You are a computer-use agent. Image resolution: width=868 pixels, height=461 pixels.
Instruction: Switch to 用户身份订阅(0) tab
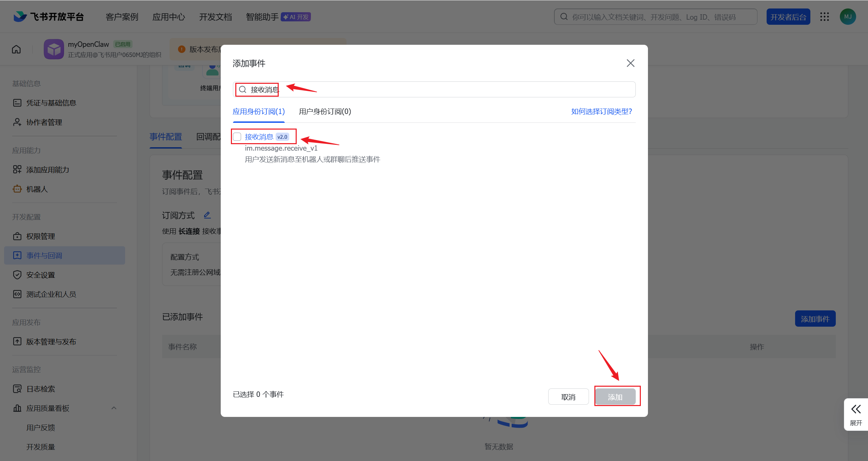point(325,111)
